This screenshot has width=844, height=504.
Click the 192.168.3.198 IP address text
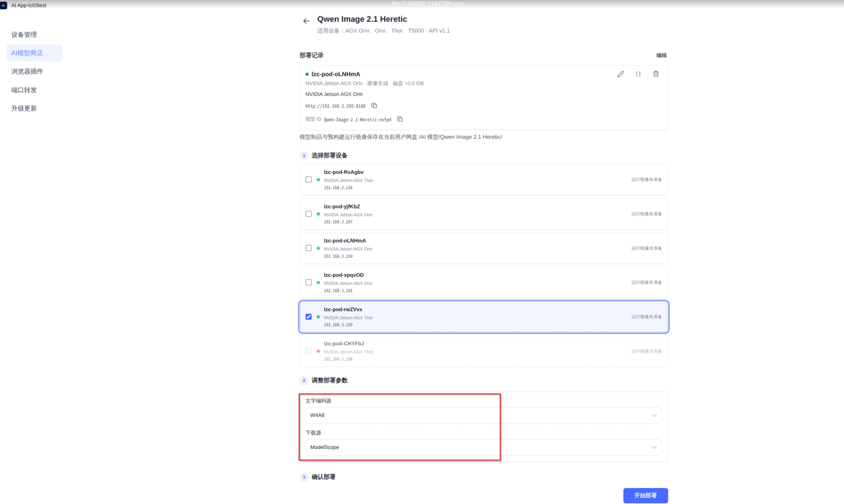point(338,359)
